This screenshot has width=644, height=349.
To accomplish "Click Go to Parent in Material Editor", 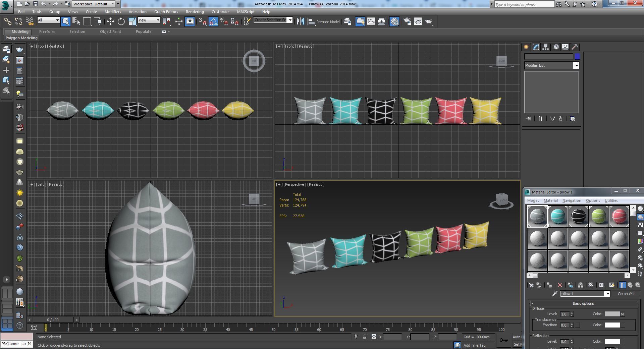I will [630, 285].
